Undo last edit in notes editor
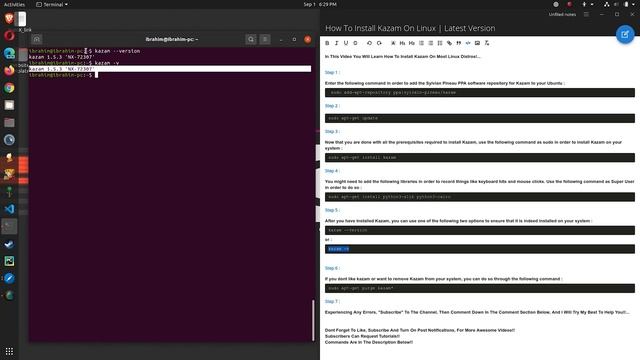The image size is (640, 360). (x=369, y=43)
